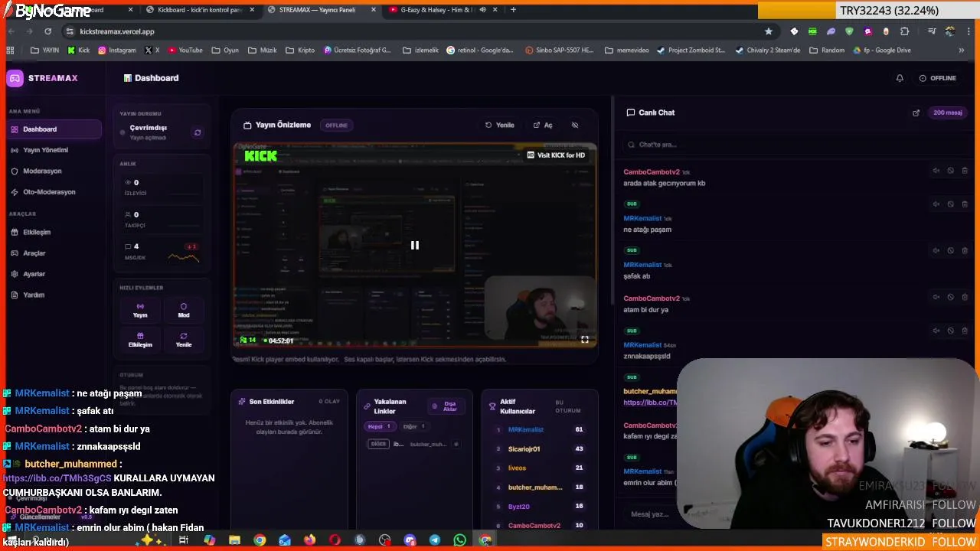The image size is (980, 551).
Task: Switch to the Kickboard browser tab
Action: coord(201,10)
